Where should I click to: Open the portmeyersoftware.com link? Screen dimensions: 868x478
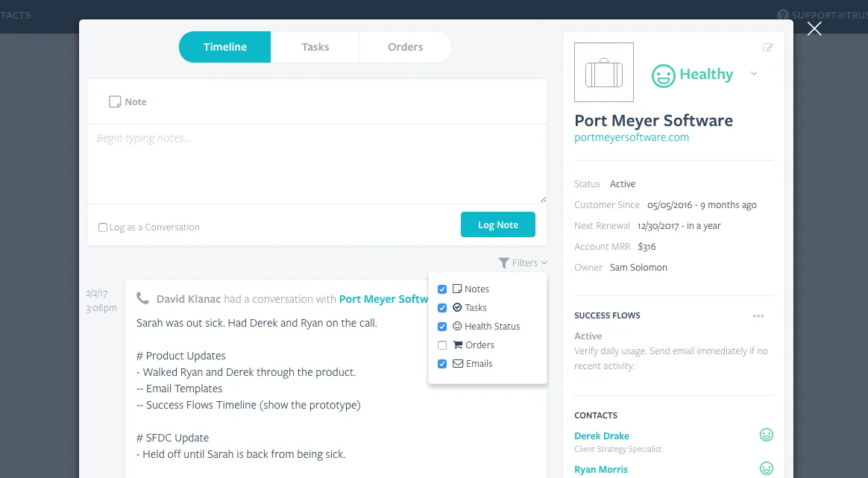[631, 137]
